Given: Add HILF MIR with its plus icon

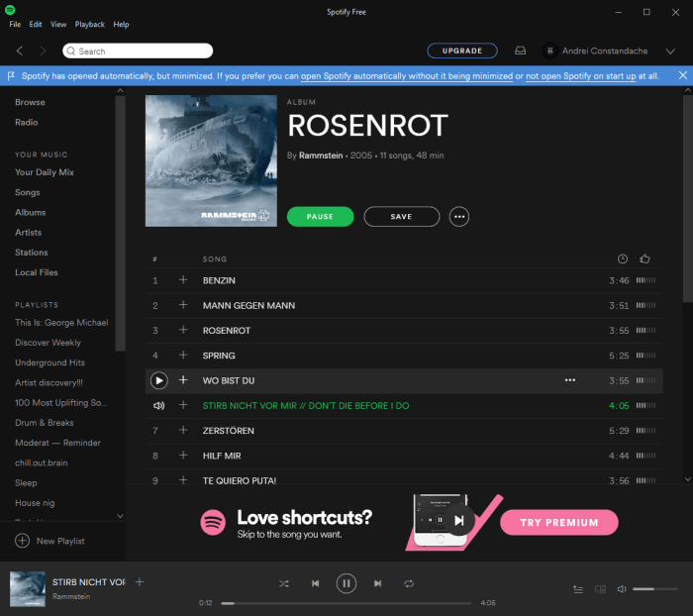Looking at the screenshot, I should 183,455.
